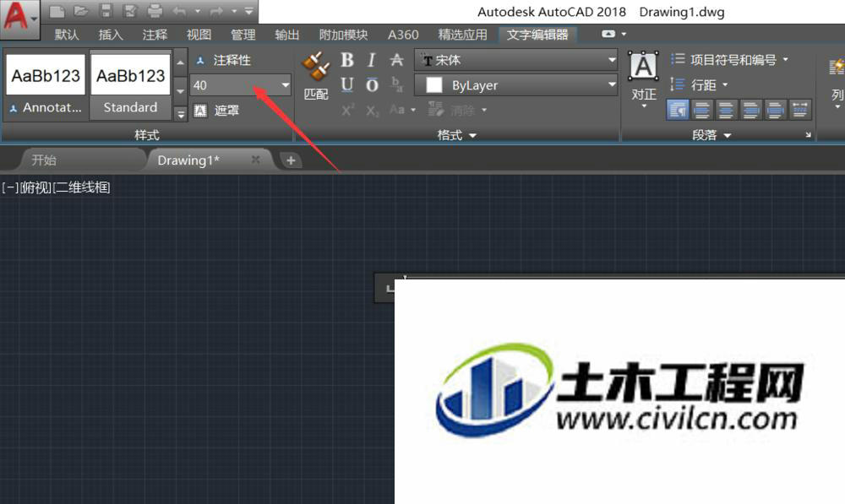Expand the 行距 line spacing dropdown arrow

click(725, 84)
